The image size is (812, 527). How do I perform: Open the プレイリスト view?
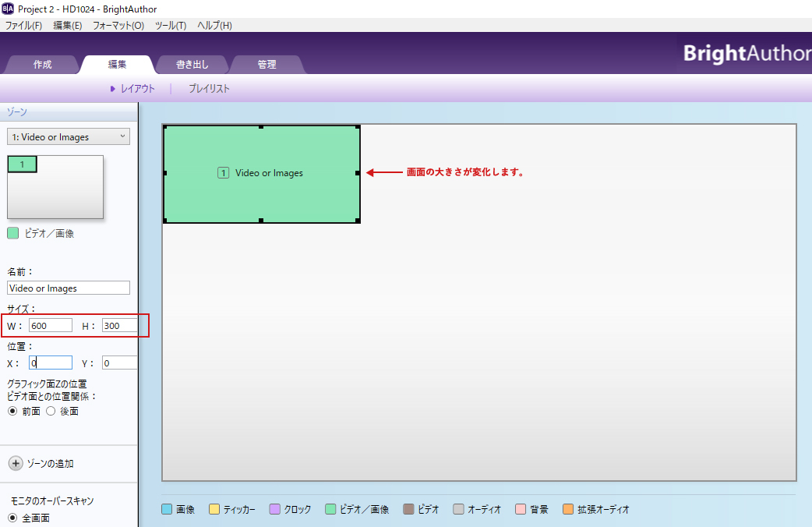click(x=209, y=89)
